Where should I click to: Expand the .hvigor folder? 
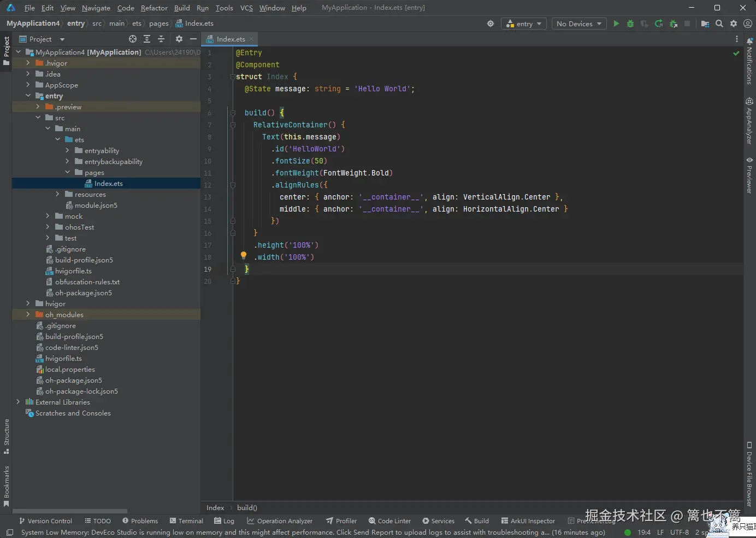[28, 63]
